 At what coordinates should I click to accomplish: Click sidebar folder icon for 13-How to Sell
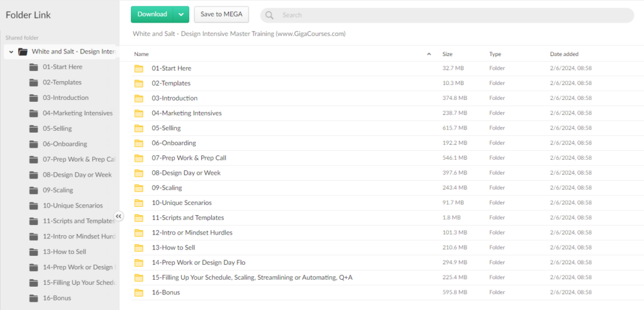pos(33,252)
